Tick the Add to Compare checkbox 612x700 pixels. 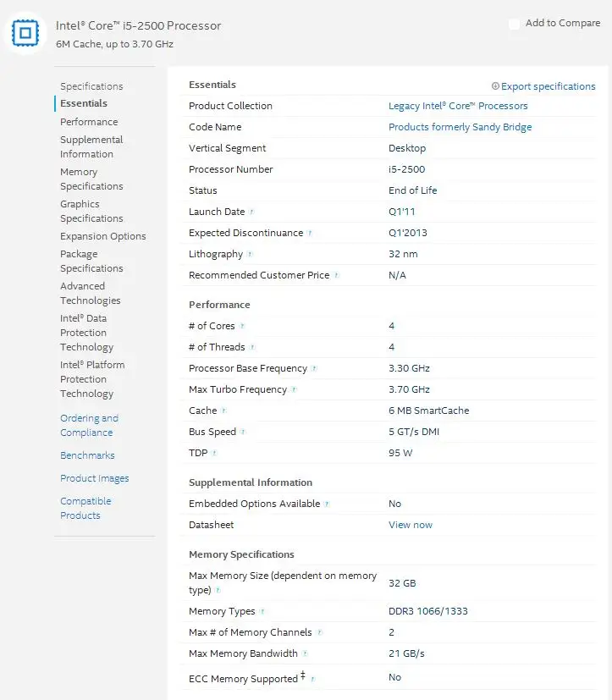click(515, 24)
